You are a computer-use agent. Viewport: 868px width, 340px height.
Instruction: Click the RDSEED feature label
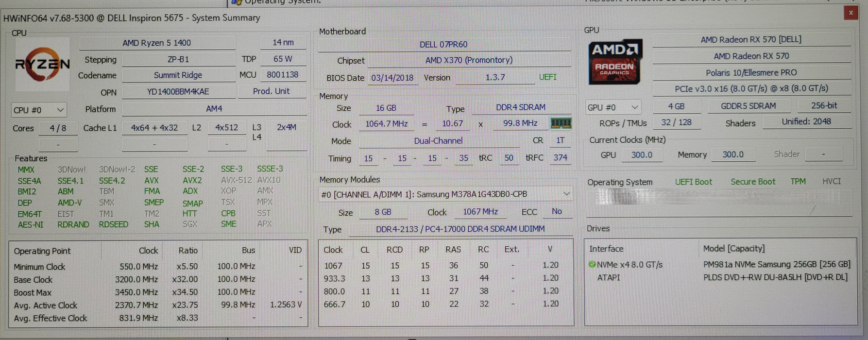pyautogui.click(x=114, y=224)
